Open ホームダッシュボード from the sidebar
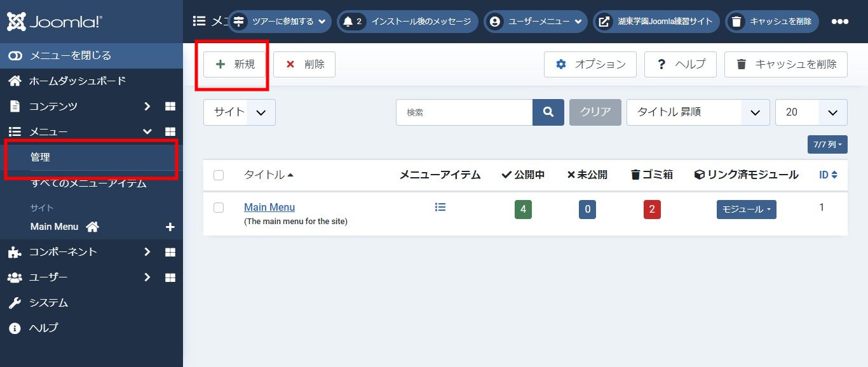 [77, 81]
